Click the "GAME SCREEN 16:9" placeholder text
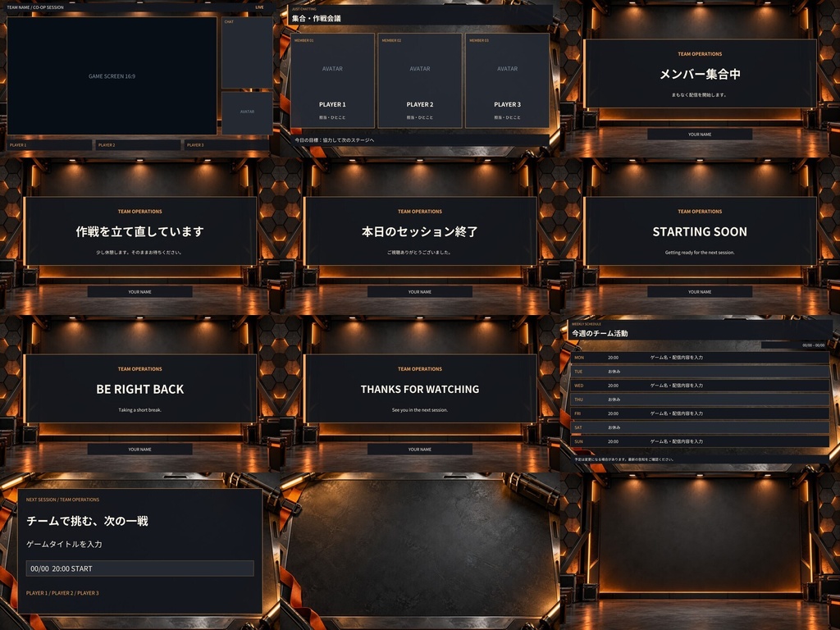Image resolution: width=840 pixels, height=630 pixels. click(112, 76)
